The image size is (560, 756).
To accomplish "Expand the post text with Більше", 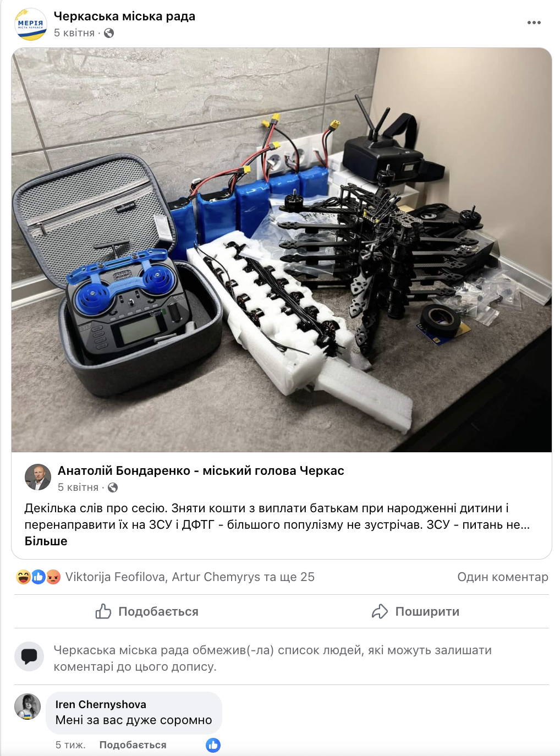I will 46,541.
